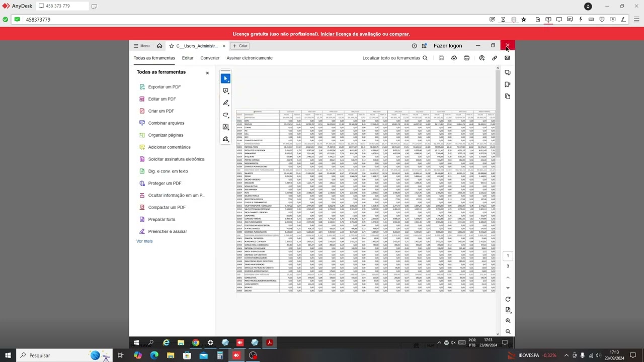The width and height of the screenshot is (644, 362).
Task: Open AnyDesk whiteboard pen icon
Action: coord(623,20)
